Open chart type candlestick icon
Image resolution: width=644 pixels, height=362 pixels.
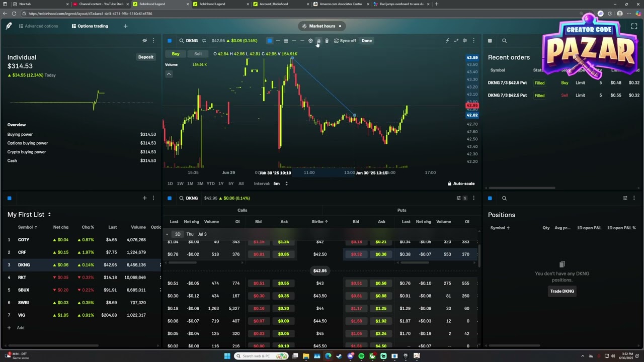(465, 41)
